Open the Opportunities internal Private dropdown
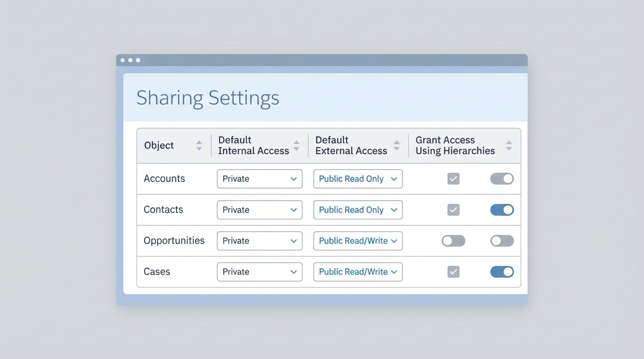Image resolution: width=644 pixels, height=359 pixels. [x=259, y=241]
